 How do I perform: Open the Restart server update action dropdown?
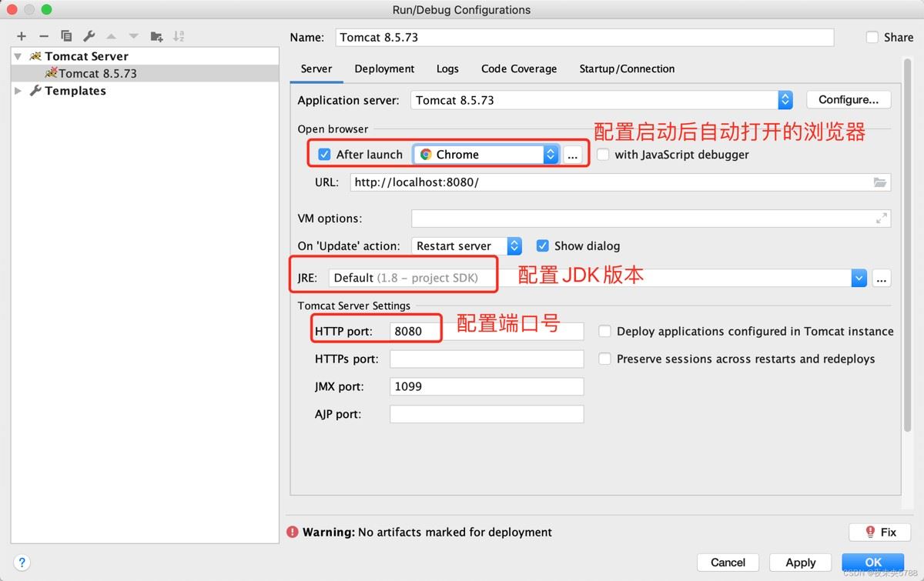[x=467, y=246]
